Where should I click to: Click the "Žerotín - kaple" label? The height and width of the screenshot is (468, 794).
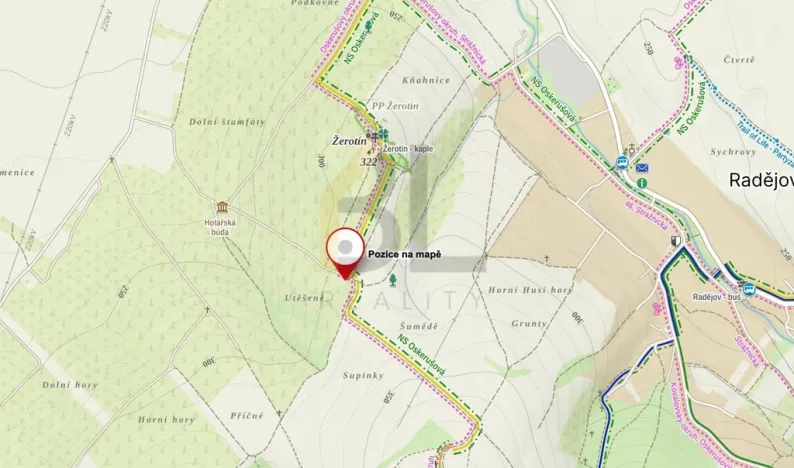pos(408,149)
